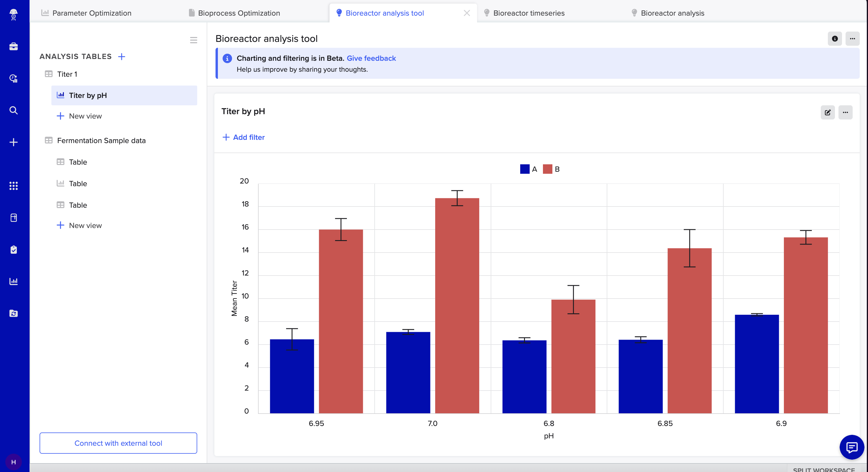Expand the Fermentation Sample data table
Screen dimensions: 868x472
(x=101, y=140)
